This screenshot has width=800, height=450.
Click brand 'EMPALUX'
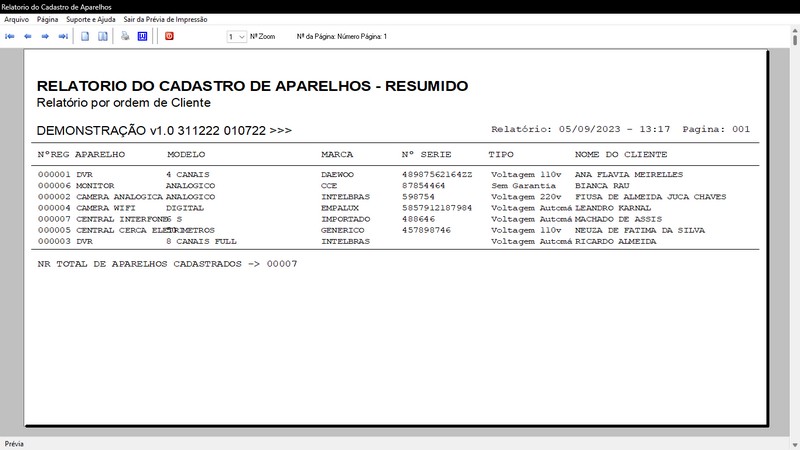(x=340, y=208)
